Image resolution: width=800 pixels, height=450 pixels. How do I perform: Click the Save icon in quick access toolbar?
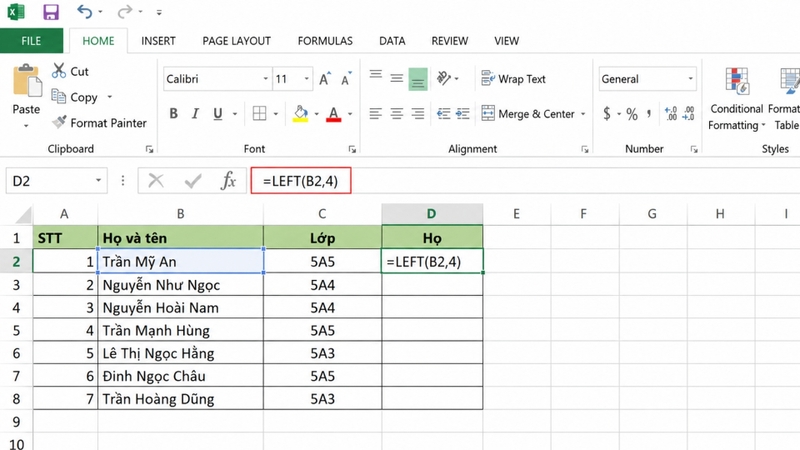point(51,12)
